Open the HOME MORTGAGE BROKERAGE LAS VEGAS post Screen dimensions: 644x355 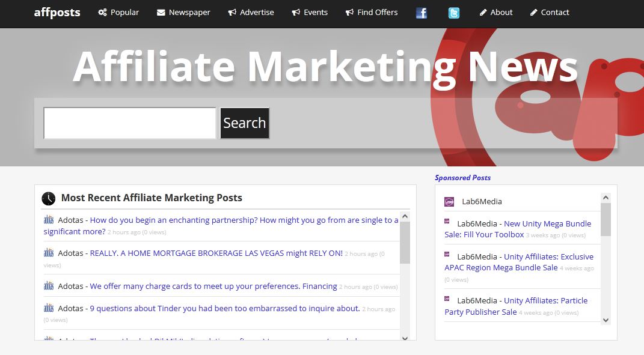point(216,253)
